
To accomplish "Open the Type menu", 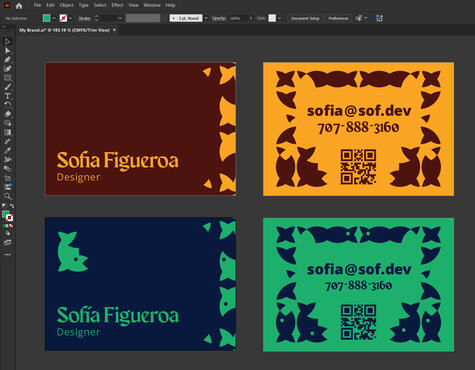I will coord(84,5).
